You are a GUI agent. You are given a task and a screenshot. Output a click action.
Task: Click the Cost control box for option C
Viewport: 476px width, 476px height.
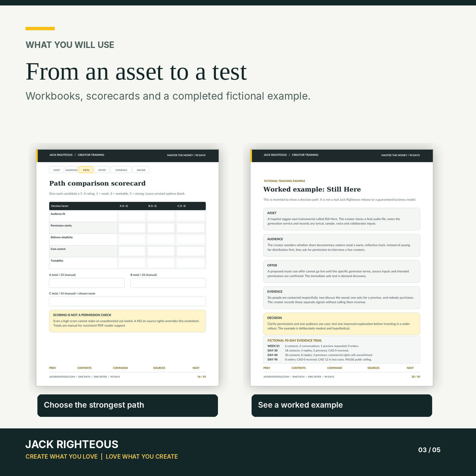190,251
